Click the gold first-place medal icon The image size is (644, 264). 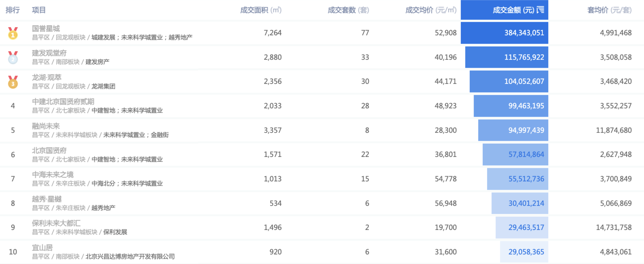(x=13, y=33)
